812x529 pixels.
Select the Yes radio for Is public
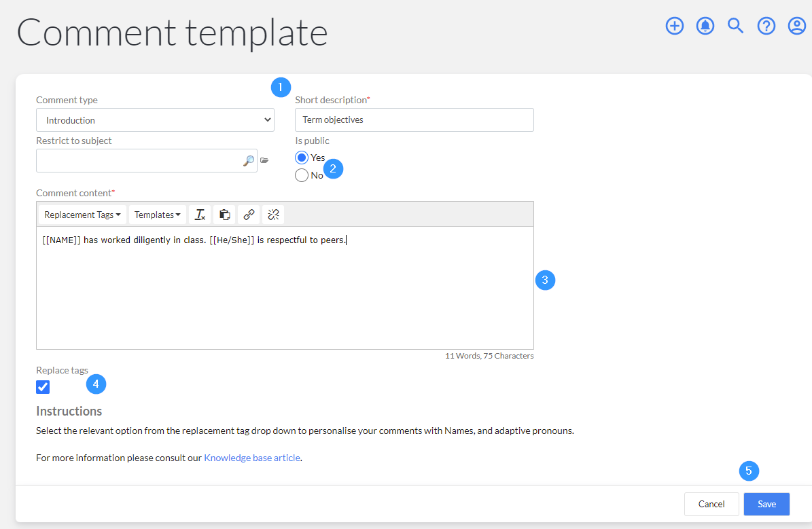(x=301, y=157)
